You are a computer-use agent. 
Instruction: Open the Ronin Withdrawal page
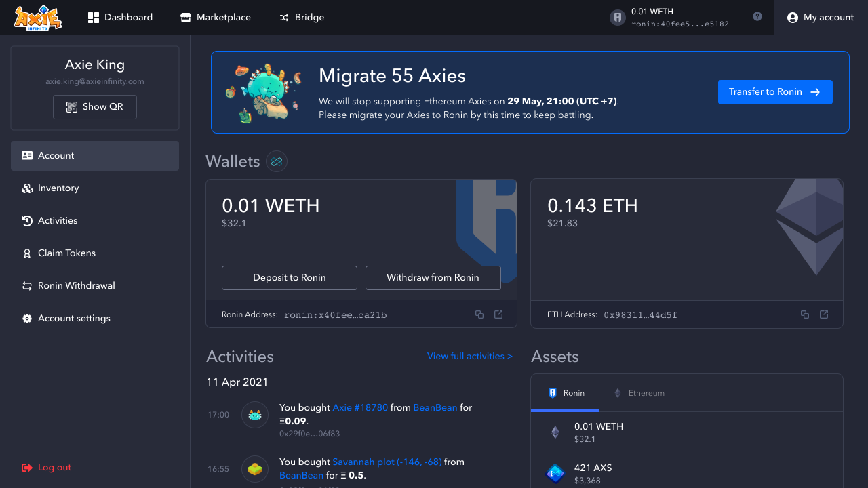click(95, 286)
